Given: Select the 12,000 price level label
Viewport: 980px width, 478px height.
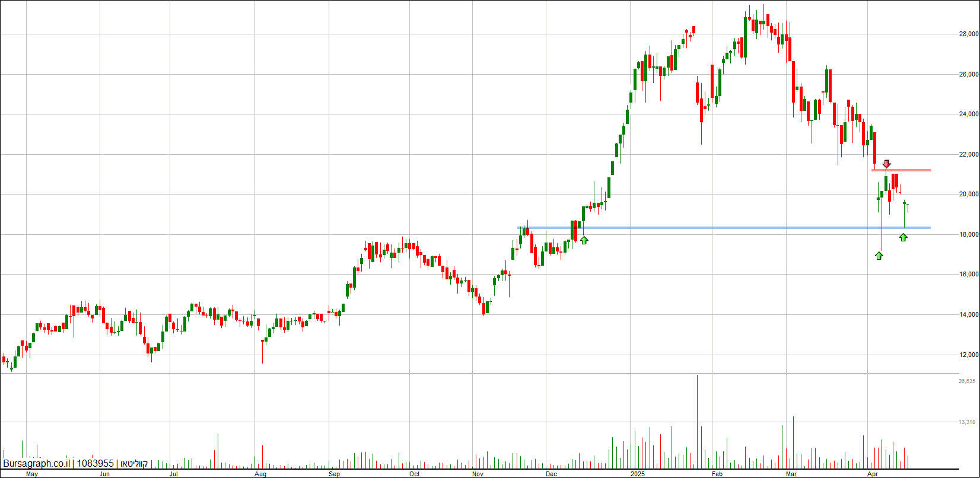Looking at the screenshot, I should click(x=968, y=355).
